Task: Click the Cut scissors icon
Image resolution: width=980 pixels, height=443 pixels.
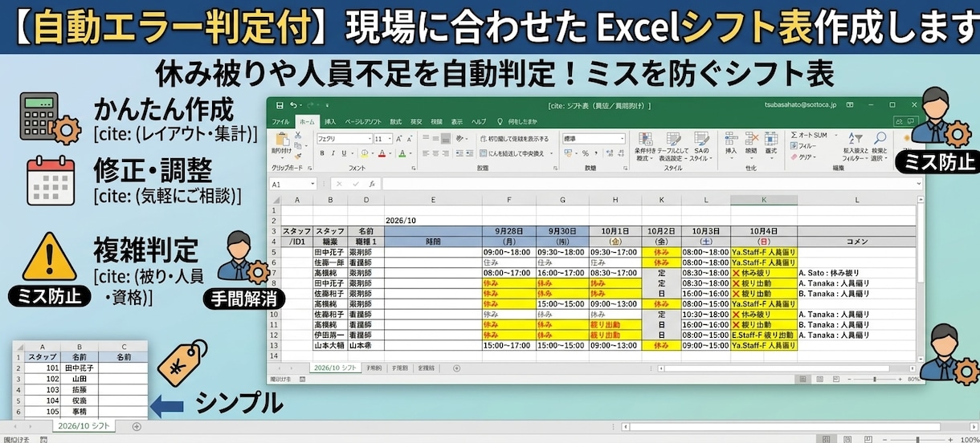Action: point(297,134)
